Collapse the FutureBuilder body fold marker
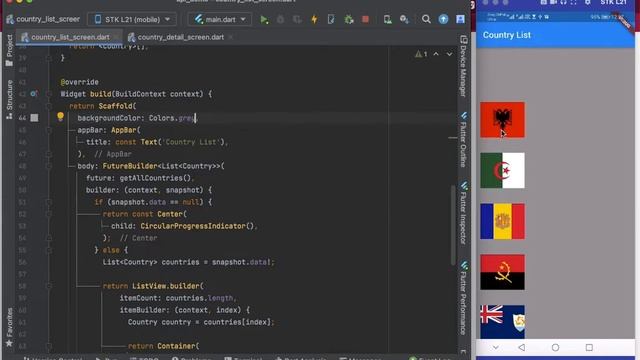The height and width of the screenshot is (360, 640). pos(49,166)
